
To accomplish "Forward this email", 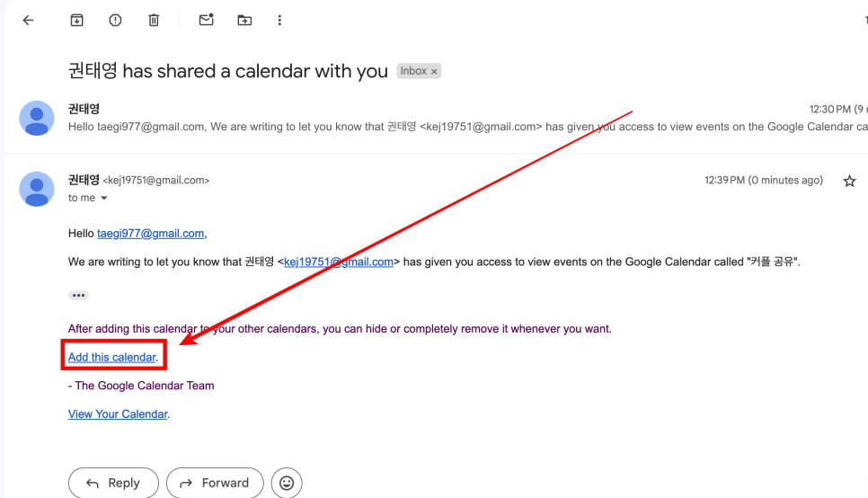I will 215,483.
